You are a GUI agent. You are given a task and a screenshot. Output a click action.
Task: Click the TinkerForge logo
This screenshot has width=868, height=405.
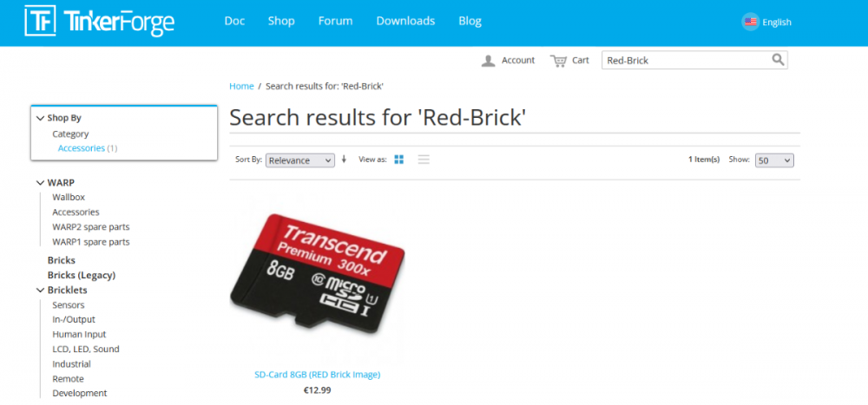[x=100, y=21]
